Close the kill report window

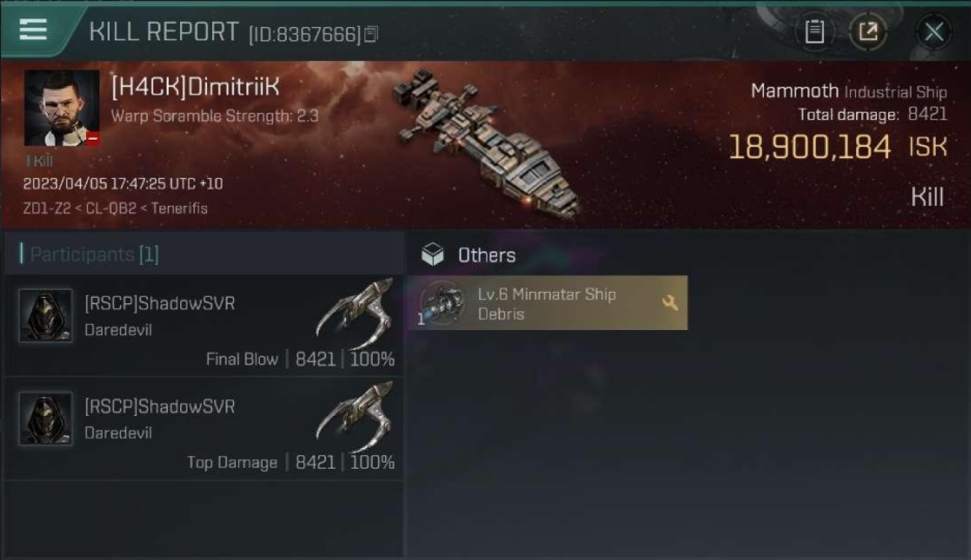coord(934,31)
